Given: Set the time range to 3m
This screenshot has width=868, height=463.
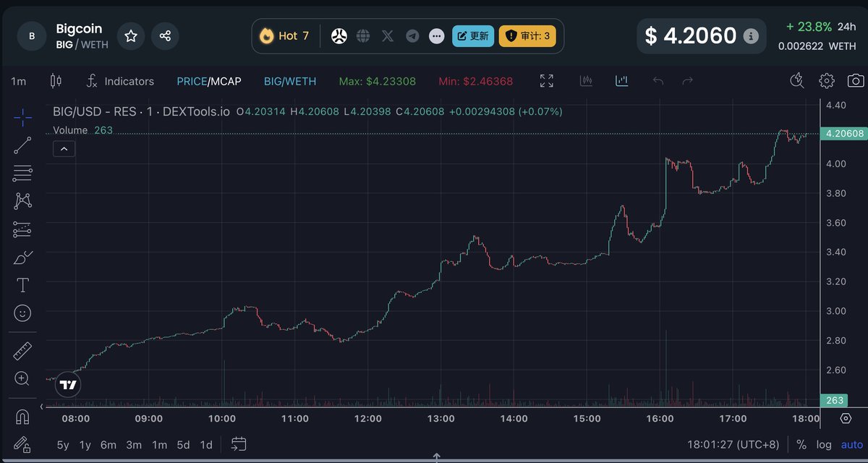Looking at the screenshot, I should (134, 445).
